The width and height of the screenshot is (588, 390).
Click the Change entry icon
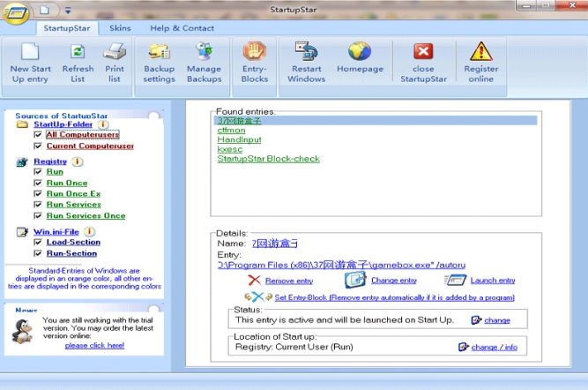click(x=355, y=280)
